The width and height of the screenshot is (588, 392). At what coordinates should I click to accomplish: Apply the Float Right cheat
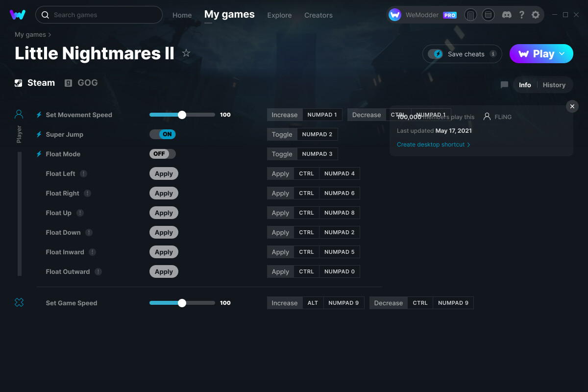(164, 193)
